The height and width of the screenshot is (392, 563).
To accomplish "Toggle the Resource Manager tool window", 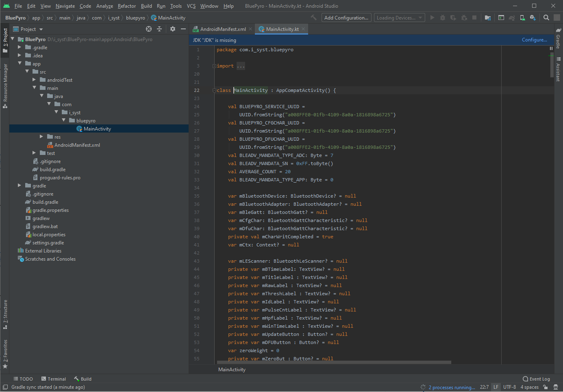I will point(5,86).
